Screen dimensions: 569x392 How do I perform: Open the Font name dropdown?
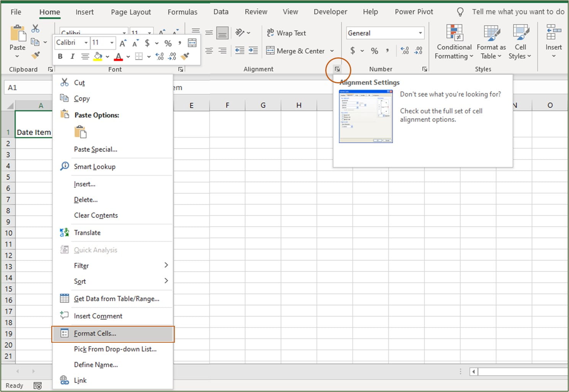86,42
